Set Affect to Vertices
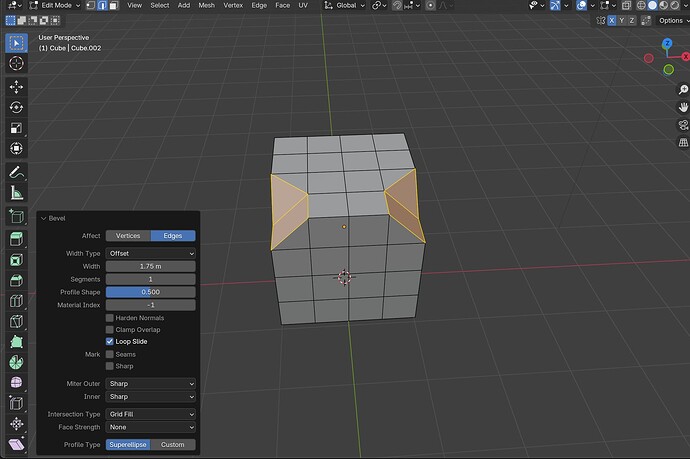690x459 pixels. (x=128, y=236)
